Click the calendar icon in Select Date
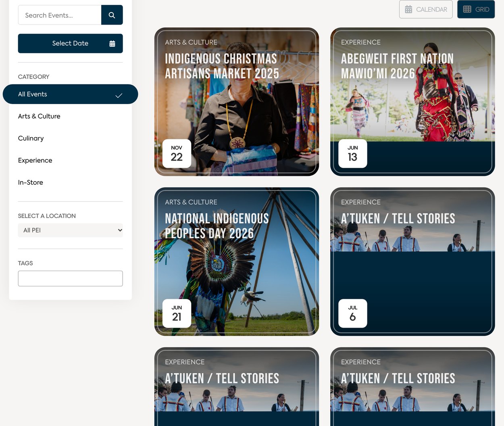Screen dimensions: 504x426 (x=112, y=44)
